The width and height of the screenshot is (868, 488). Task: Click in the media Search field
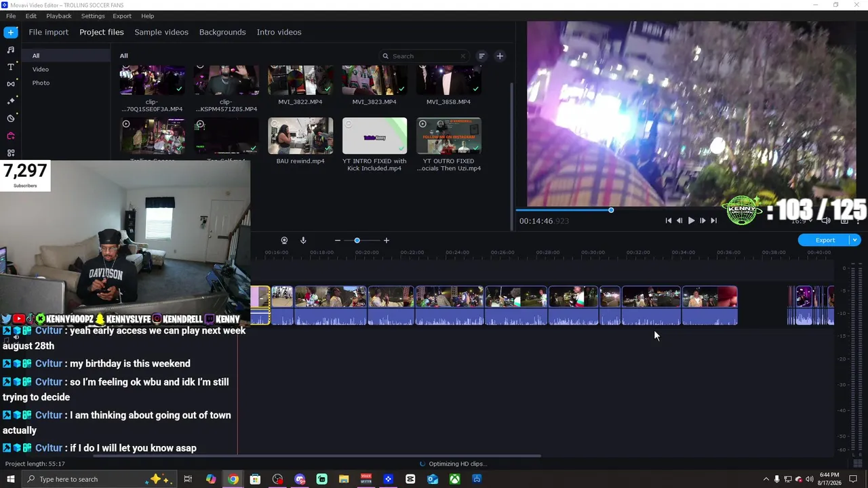pos(424,56)
